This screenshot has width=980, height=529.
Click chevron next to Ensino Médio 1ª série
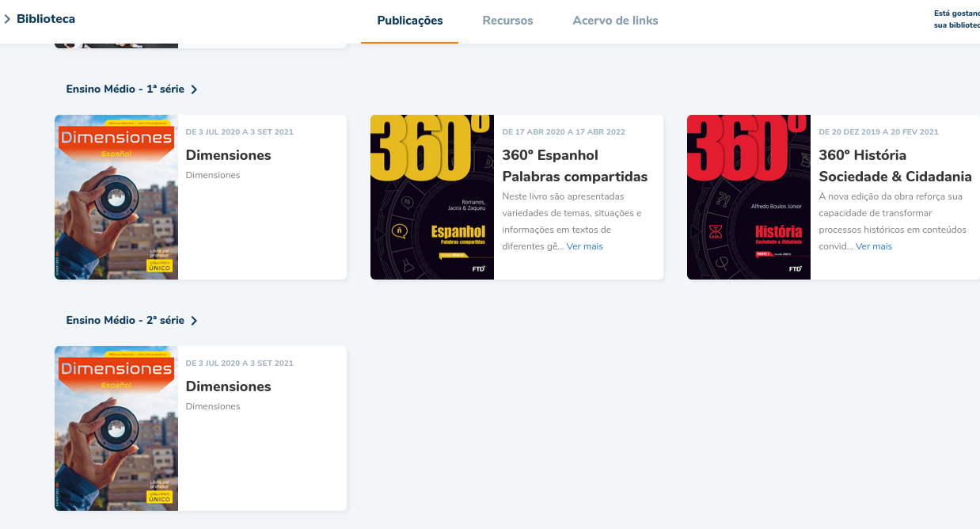(194, 89)
